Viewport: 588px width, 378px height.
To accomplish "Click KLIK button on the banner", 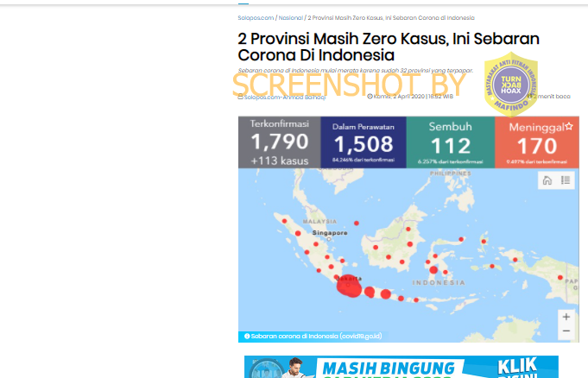I will pos(517,367).
